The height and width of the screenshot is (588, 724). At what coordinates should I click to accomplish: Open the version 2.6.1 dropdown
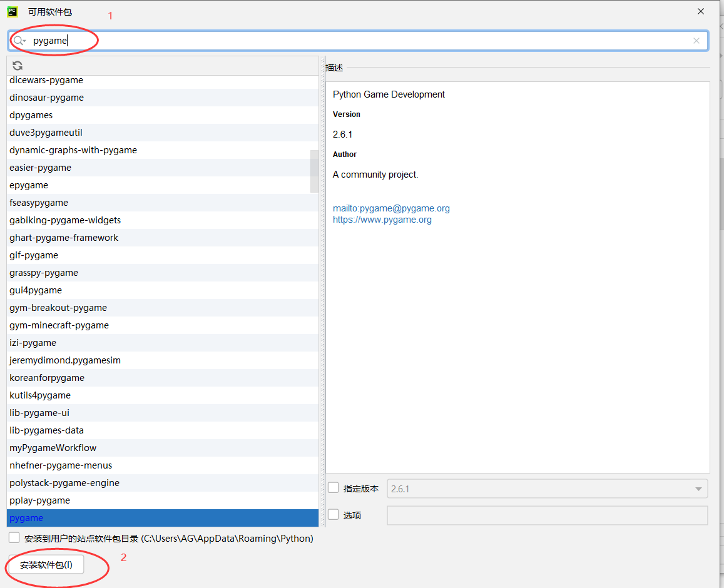[x=547, y=489]
